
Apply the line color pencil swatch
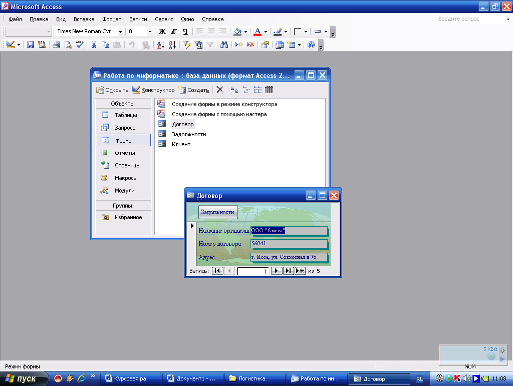pos(277,32)
